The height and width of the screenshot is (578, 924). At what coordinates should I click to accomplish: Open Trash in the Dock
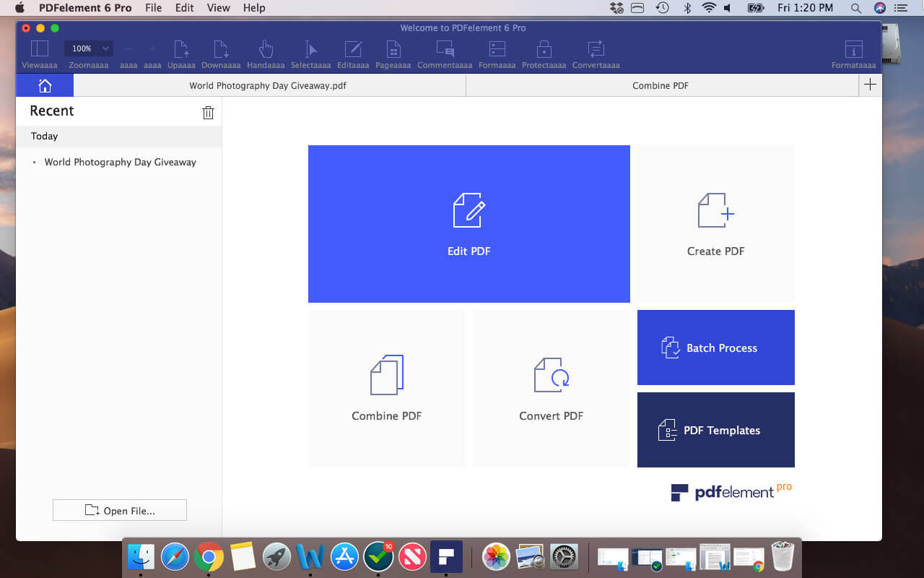click(783, 557)
